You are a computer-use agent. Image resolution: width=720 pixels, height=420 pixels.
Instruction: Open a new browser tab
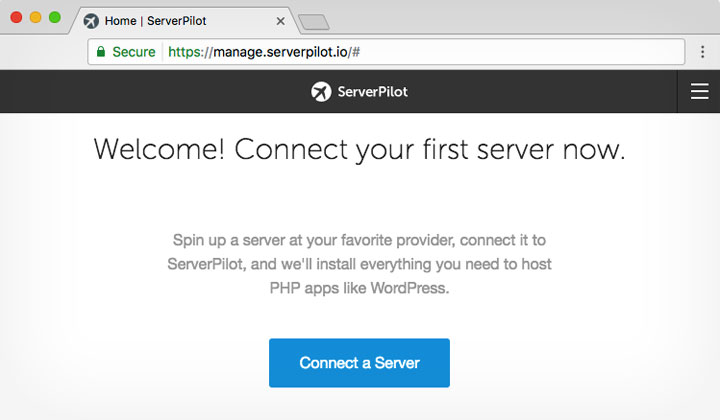(314, 22)
